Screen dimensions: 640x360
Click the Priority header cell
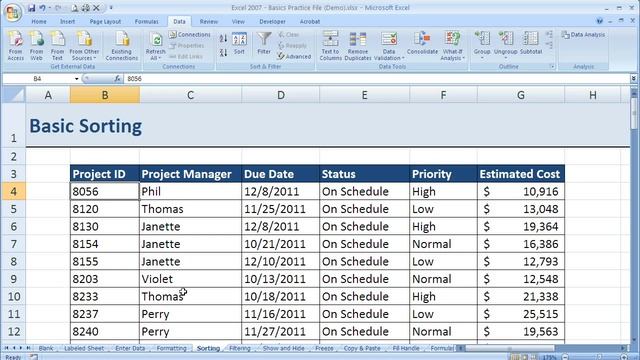443,174
